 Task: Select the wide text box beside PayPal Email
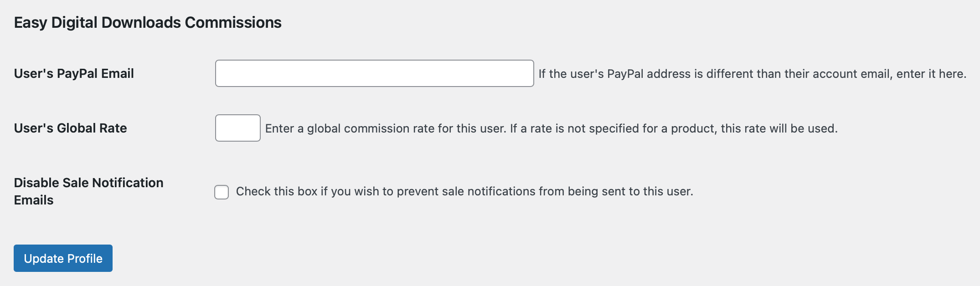(x=374, y=73)
